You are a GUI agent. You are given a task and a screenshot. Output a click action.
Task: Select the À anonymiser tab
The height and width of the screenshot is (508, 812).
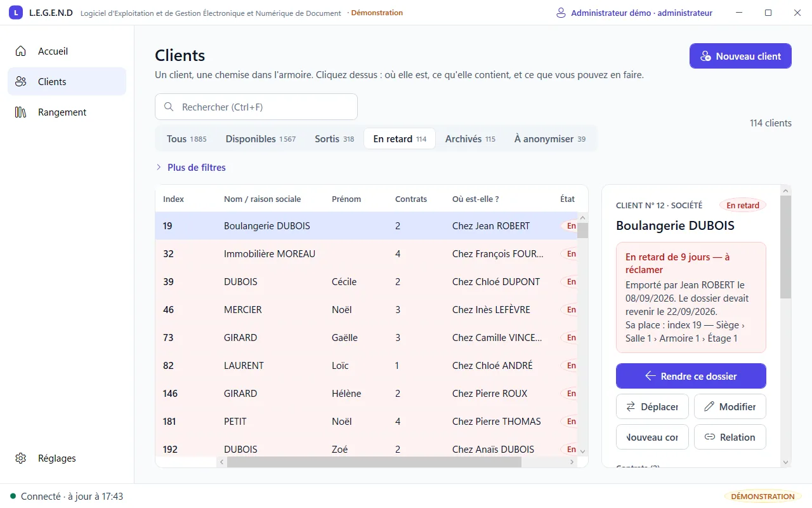[x=550, y=138]
